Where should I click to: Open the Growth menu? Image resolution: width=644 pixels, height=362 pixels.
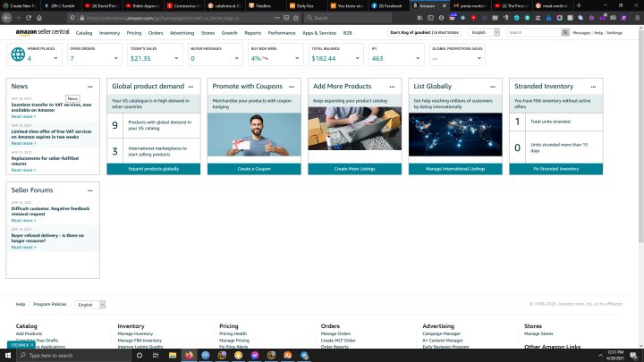tap(229, 33)
